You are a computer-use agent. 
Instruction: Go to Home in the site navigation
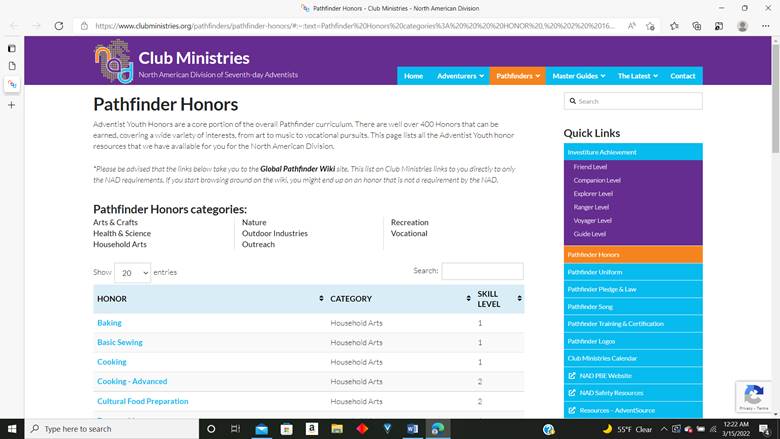pos(413,76)
